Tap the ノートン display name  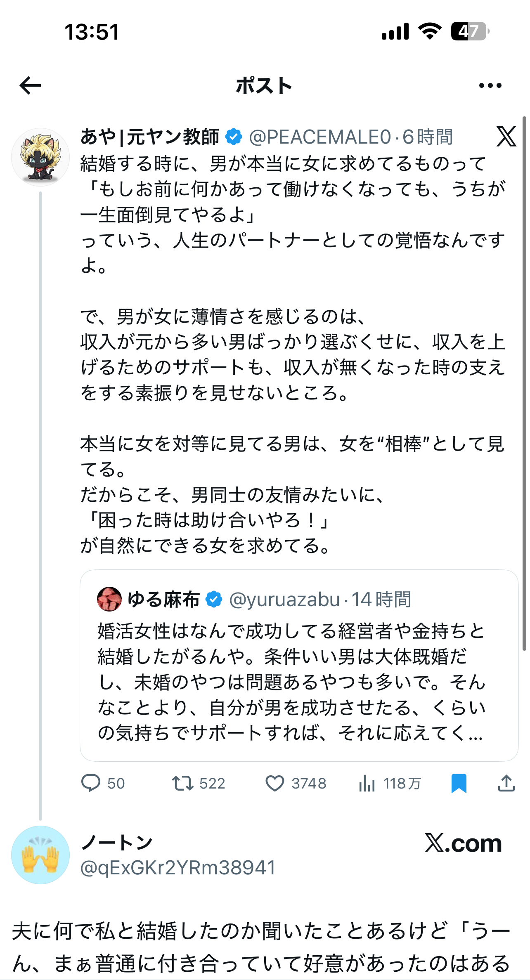click(117, 843)
